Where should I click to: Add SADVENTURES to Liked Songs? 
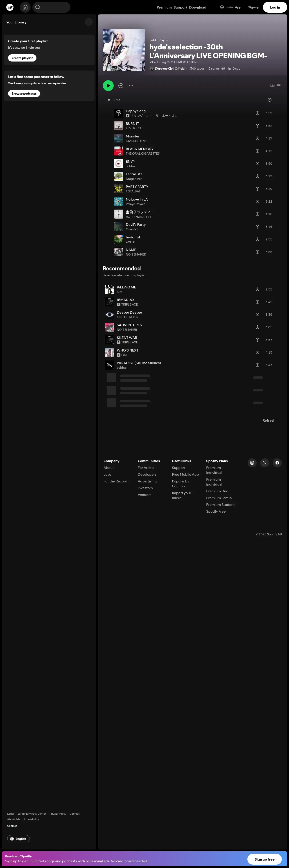pyautogui.click(x=257, y=327)
